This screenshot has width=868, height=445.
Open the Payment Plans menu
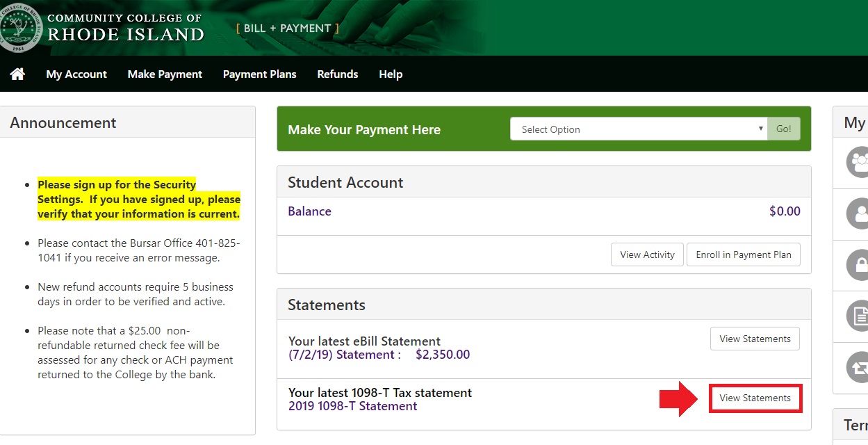coord(259,74)
